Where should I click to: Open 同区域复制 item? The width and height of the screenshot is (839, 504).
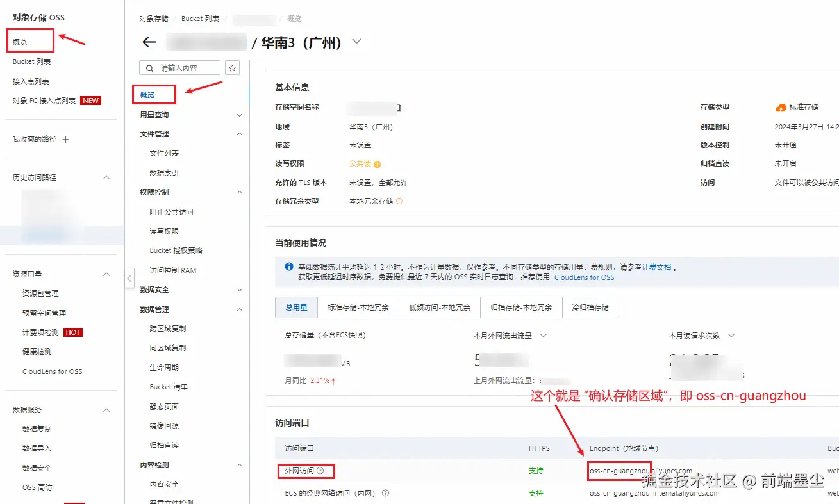[168, 348]
